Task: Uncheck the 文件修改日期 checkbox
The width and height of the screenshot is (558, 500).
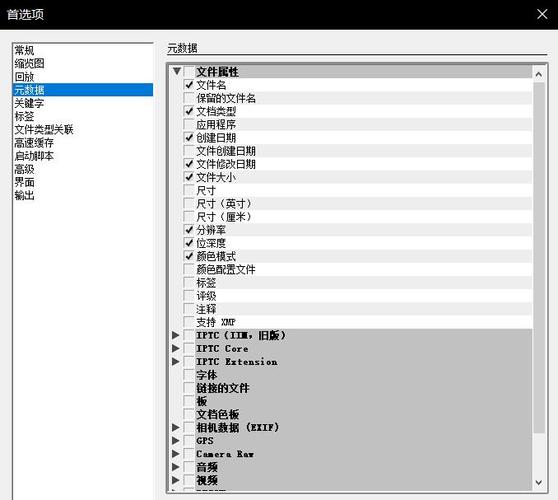Action: (189, 164)
